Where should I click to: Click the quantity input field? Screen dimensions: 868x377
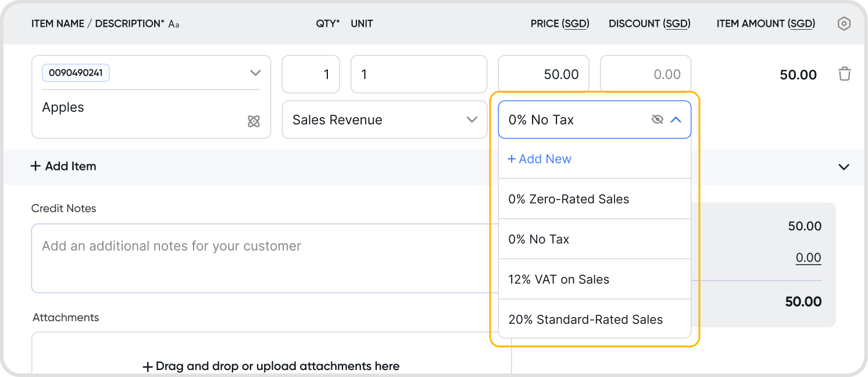coord(311,74)
